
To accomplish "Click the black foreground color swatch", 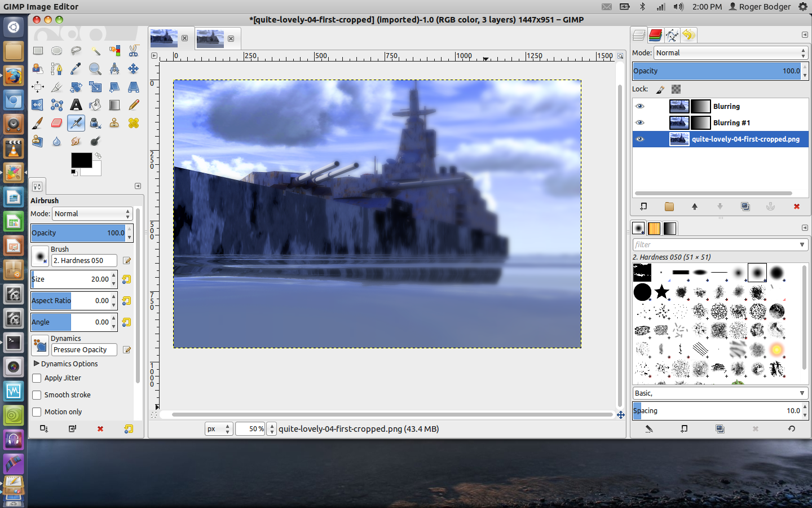I will [81, 160].
